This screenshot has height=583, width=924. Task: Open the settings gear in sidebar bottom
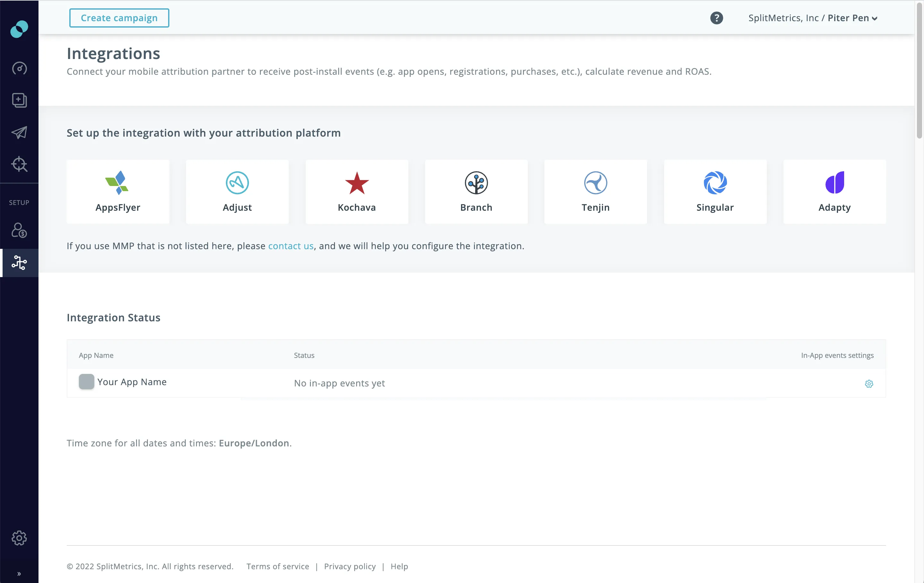[19, 538]
